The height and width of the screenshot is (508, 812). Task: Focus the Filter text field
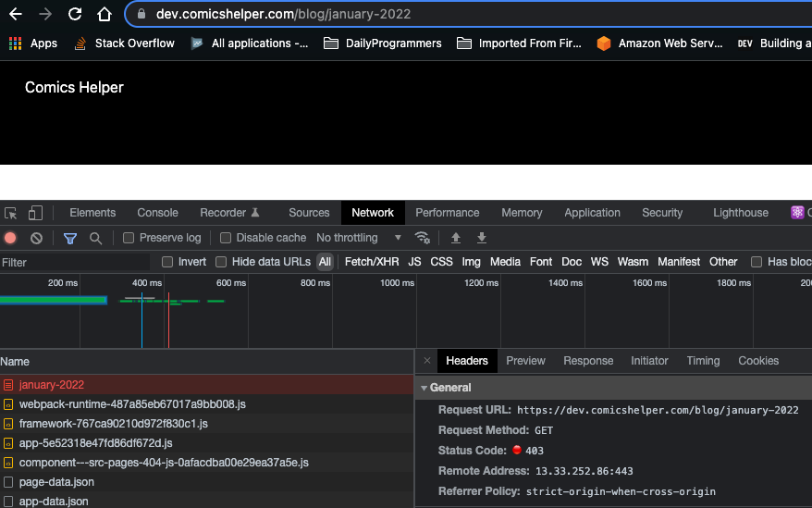[75, 262]
